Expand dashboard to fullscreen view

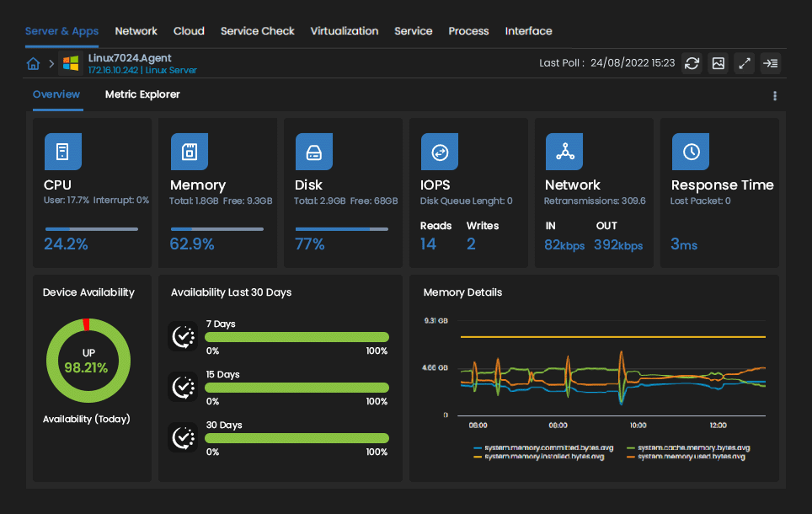coord(744,63)
